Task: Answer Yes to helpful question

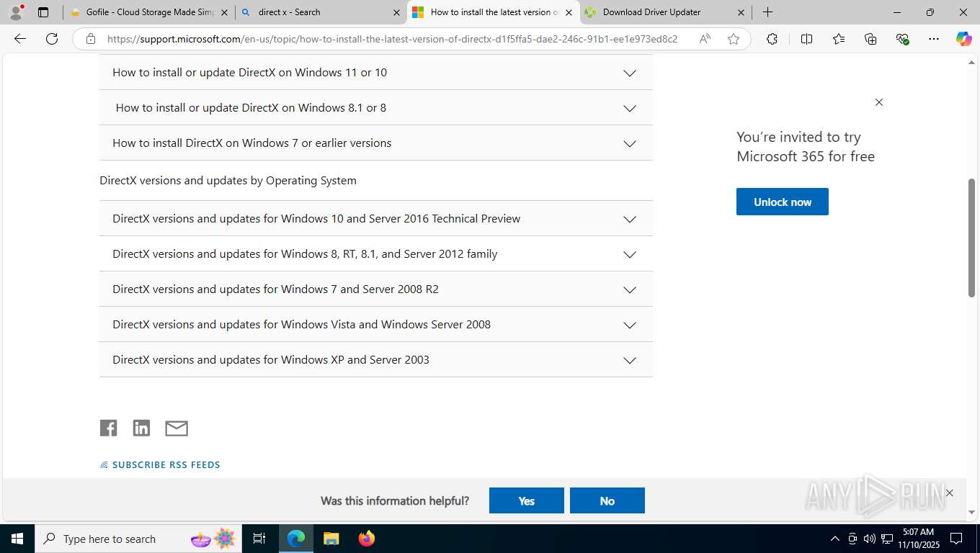Action: (x=527, y=500)
